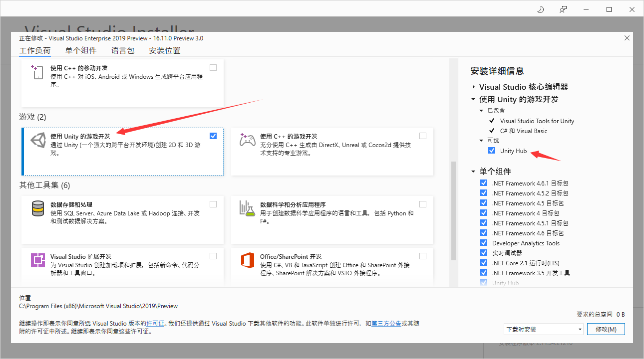Collapse the 可选 section

point(481,141)
